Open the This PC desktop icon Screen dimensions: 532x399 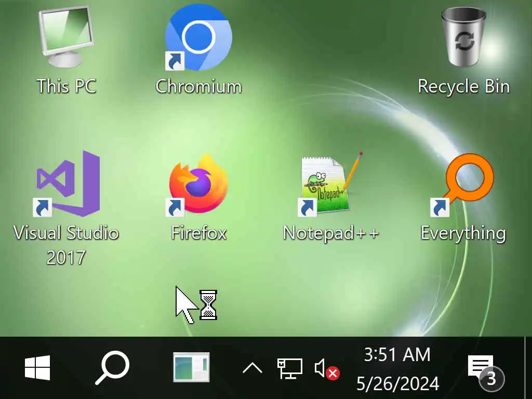66,37
